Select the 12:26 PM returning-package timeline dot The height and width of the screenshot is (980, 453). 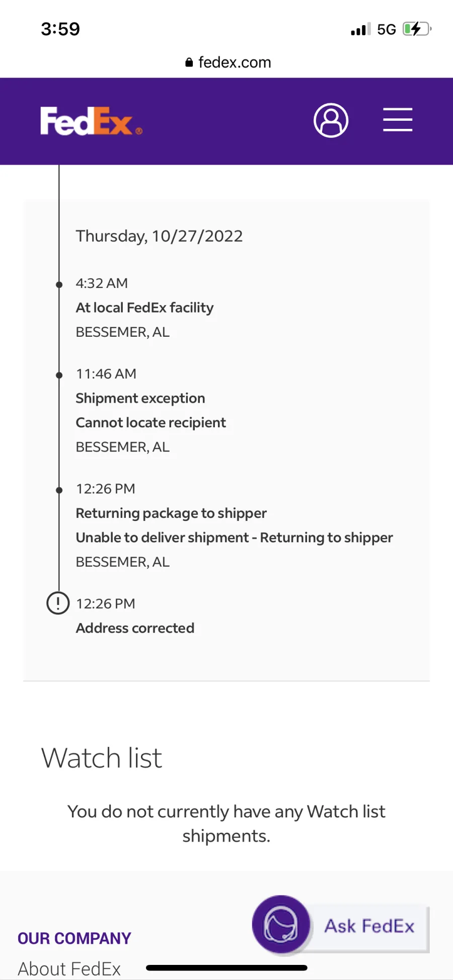click(x=59, y=490)
